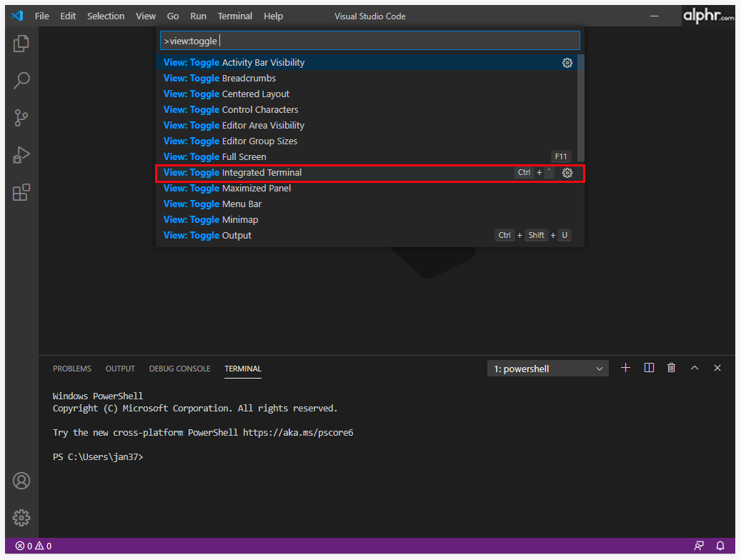Viewport: 741px width, 560px height.
Task: Open the Help menu
Action: click(x=273, y=16)
